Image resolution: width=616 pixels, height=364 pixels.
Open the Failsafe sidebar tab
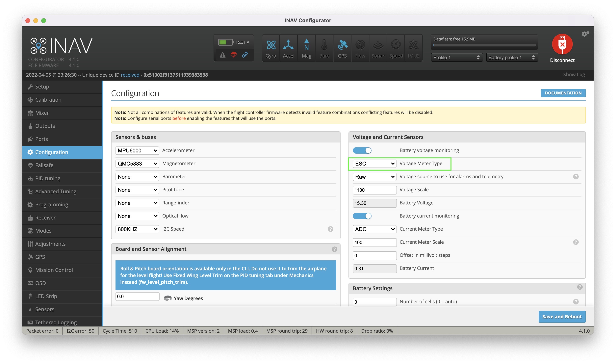click(44, 165)
